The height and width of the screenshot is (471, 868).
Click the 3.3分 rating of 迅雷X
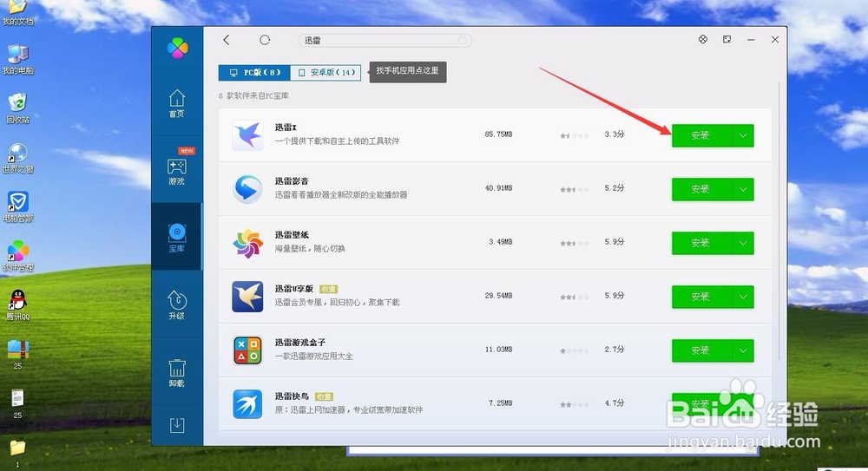point(615,134)
